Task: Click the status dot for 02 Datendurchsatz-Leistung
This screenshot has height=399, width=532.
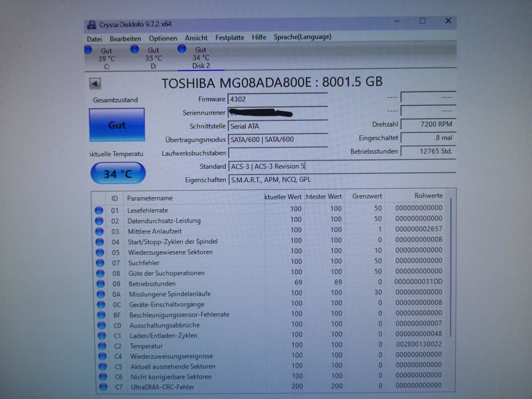Action: point(99,221)
